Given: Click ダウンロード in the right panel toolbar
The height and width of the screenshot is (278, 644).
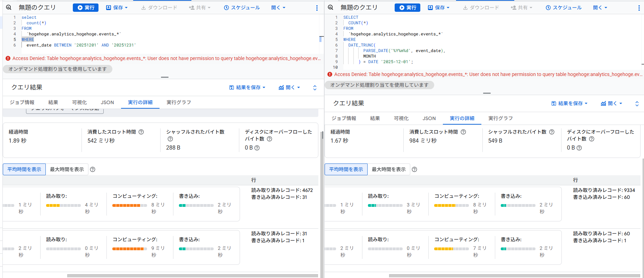Looking at the screenshot, I should point(481,8).
